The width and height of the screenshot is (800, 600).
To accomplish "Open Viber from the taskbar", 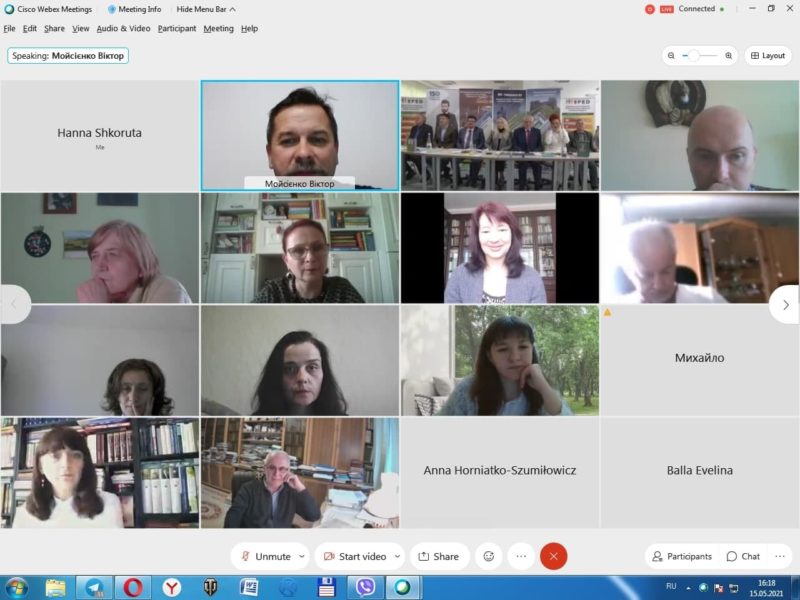I will pos(365,588).
